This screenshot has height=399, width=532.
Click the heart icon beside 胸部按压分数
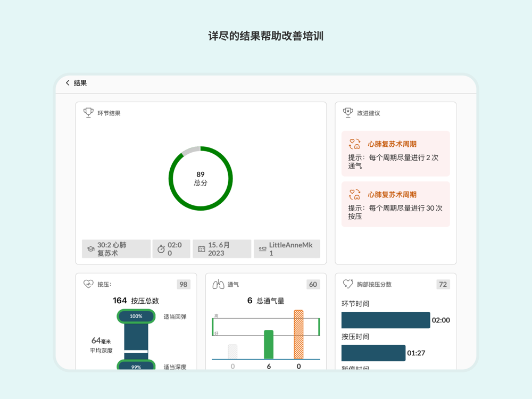(x=348, y=284)
